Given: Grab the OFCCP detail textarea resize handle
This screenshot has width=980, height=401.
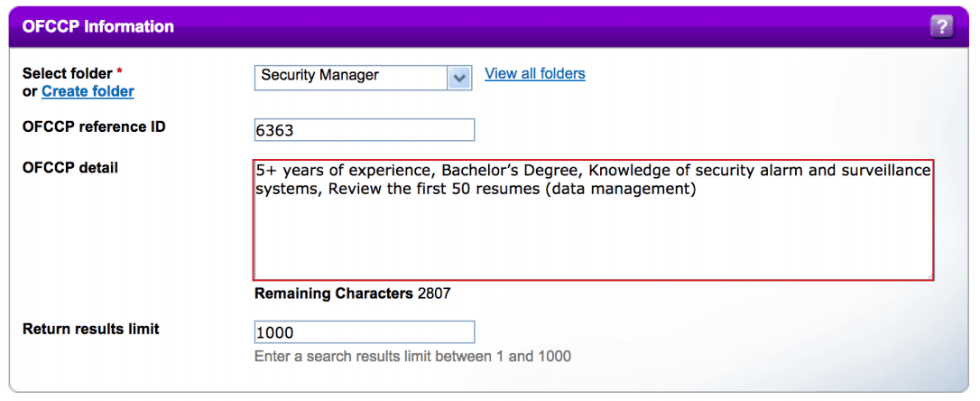Looking at the screenshot, I should pyautogui.click(x=929, y=275).
